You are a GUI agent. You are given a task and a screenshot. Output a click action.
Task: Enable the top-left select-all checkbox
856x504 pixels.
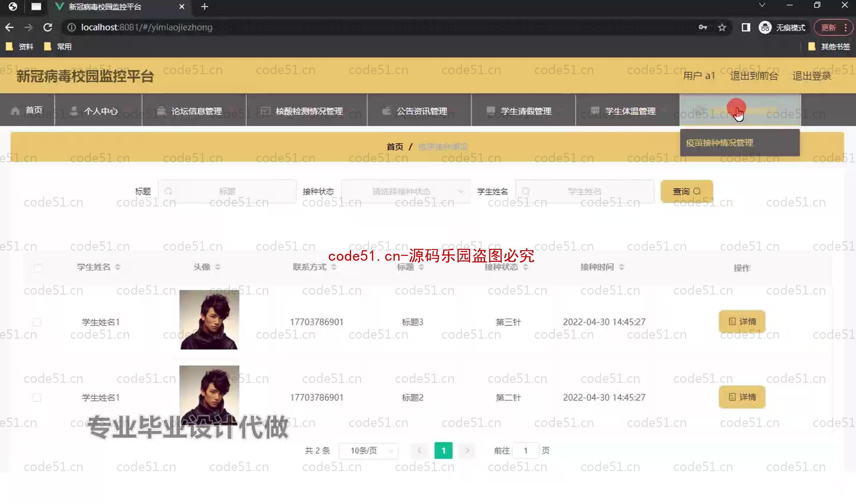37,267
